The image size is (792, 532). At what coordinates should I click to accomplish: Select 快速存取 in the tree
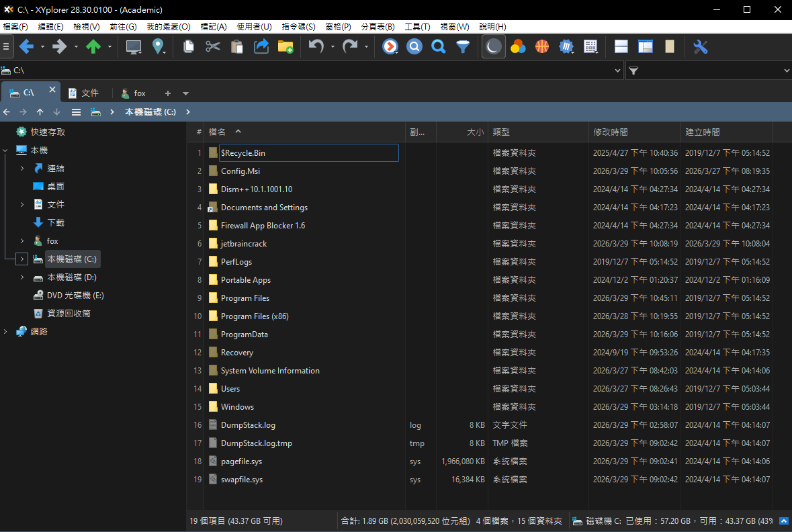(x=48, y=132)
